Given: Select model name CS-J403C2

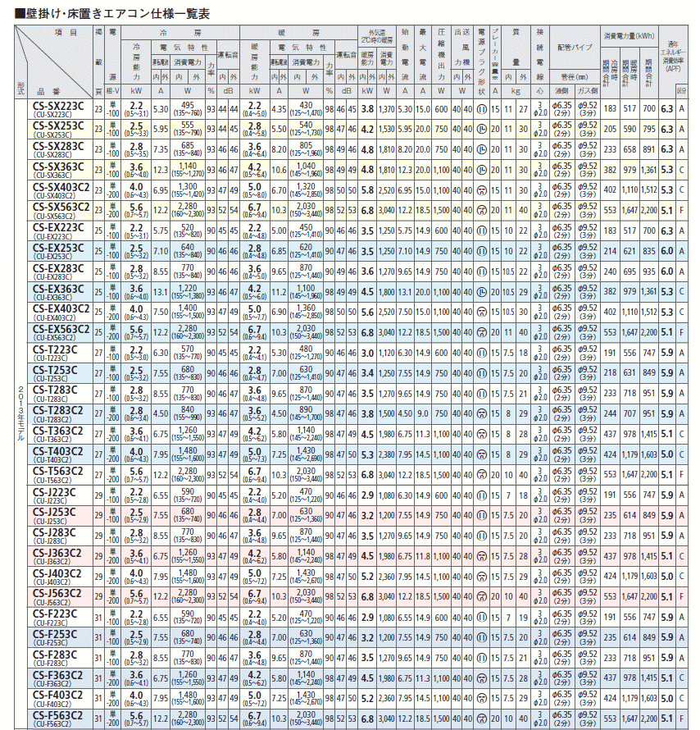Looking at the screenshot, I should [57, 573].
